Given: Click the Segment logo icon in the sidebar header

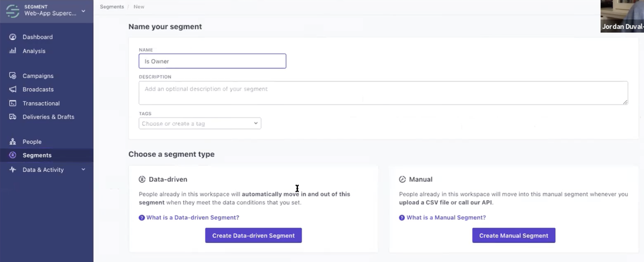Looking at the screenshot, I should (13, 11).
